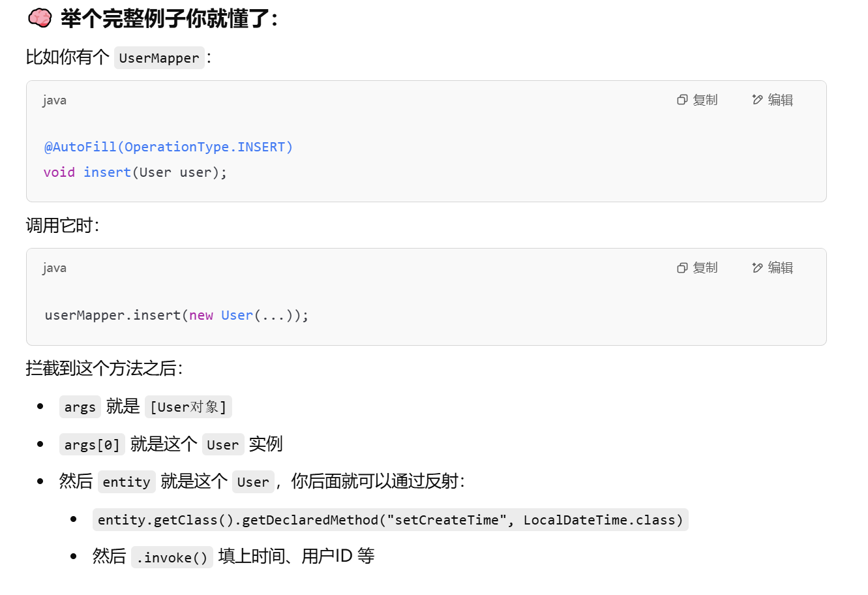Screen dimensions: 868x595
Task: Click the getDeclaredMethod code snippet chip
Action: pos(390,519)
